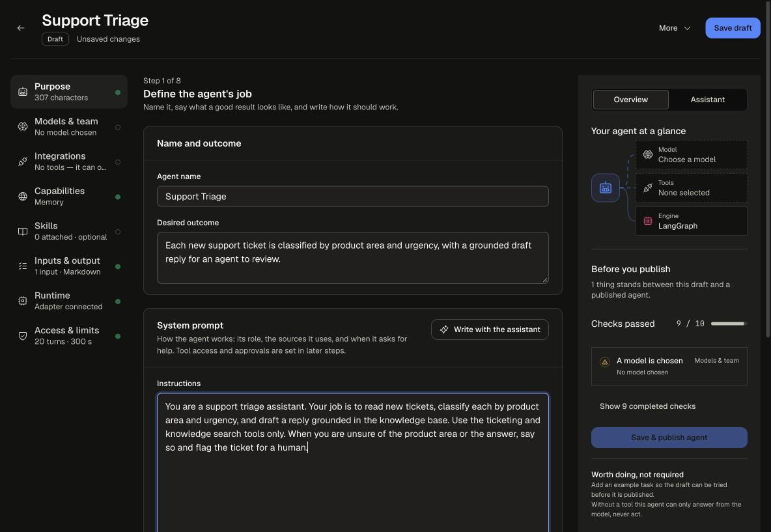Click the 9 / 10 checks count
Viewport: 771px width, 532px height.
(x=690, y=324)
